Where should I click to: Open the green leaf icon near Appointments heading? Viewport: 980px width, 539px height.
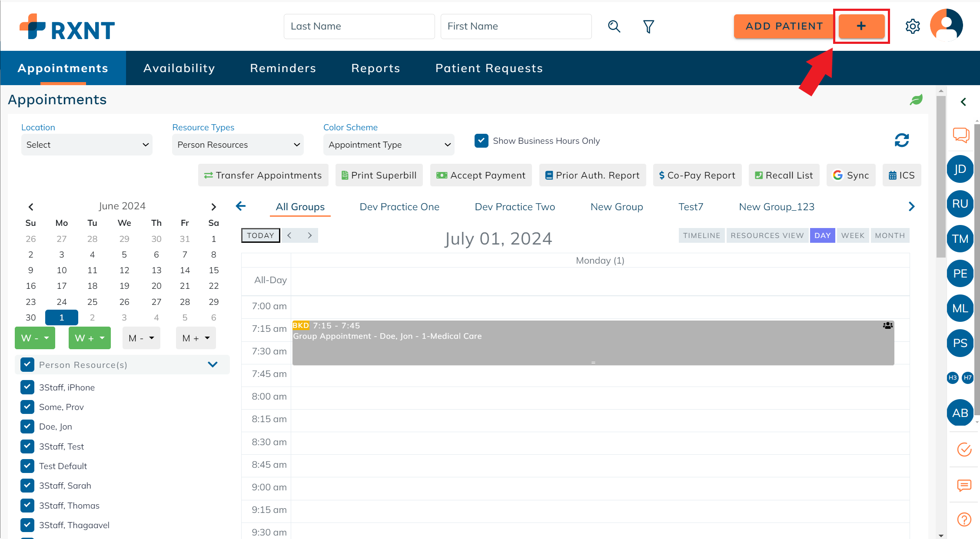tap(916, 99)
